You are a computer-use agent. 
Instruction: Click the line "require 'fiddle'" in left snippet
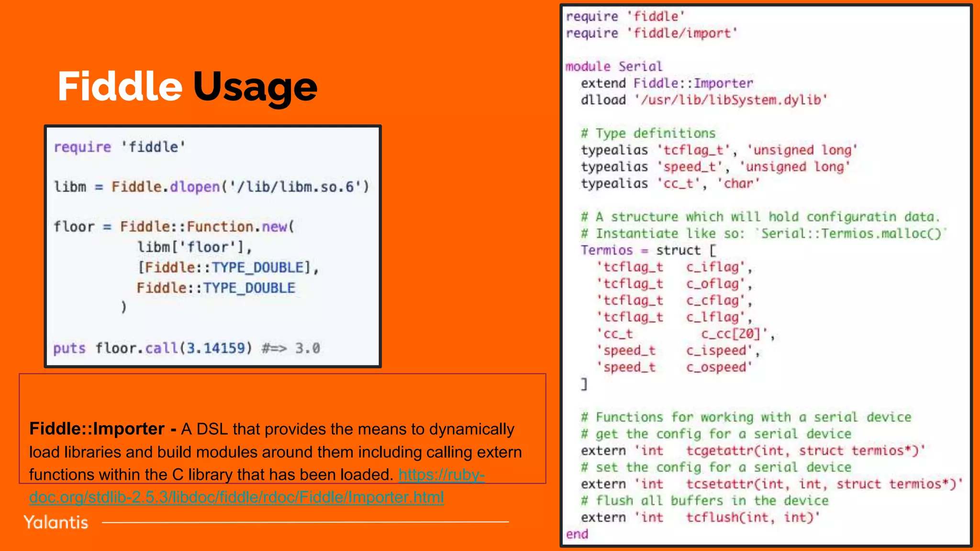coord(119,147)
